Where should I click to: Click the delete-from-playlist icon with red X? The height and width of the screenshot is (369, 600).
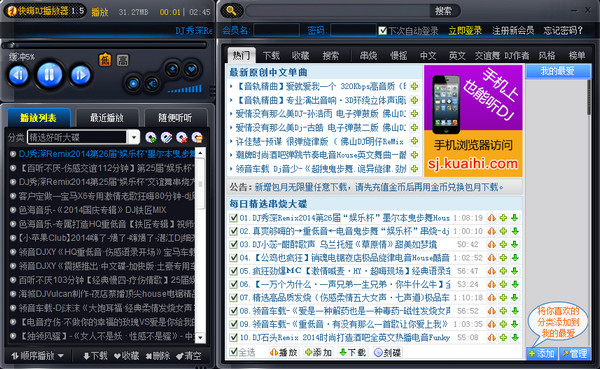[x=182, y=137]
